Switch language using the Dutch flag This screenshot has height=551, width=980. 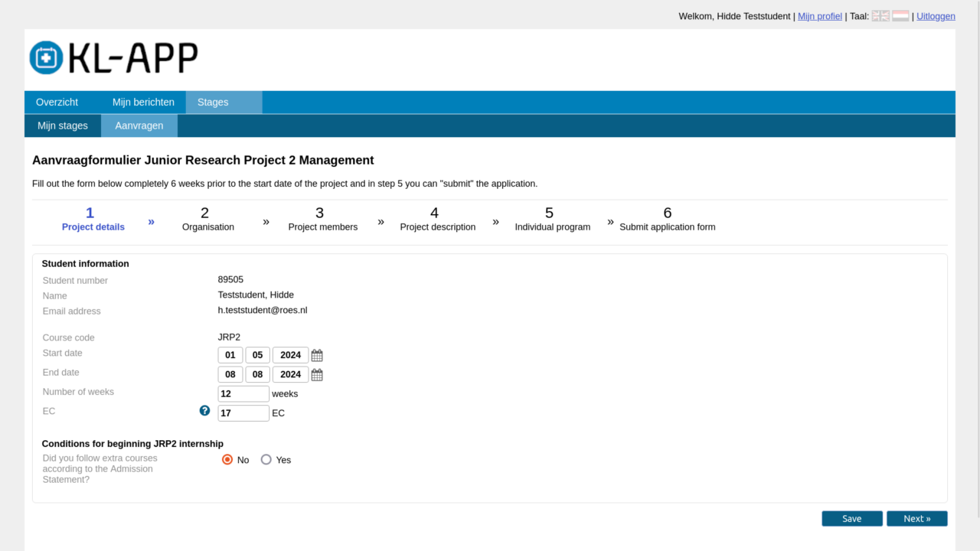click(900, 16)
